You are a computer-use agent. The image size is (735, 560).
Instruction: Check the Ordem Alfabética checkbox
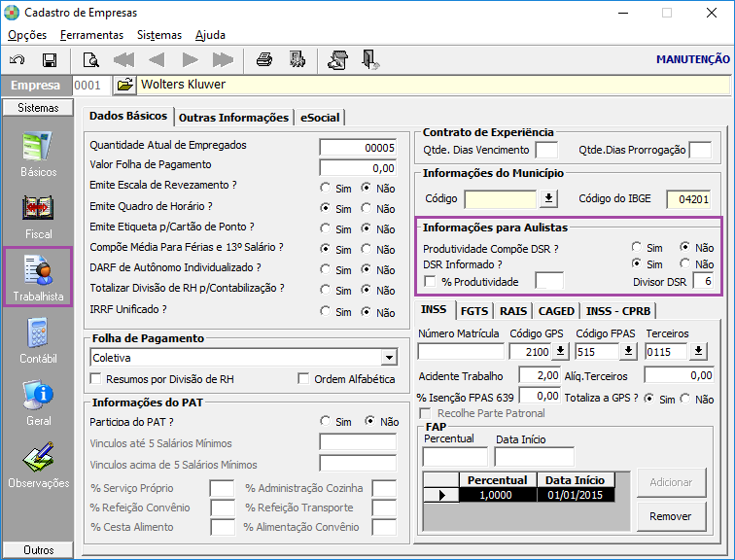(303, 378)
